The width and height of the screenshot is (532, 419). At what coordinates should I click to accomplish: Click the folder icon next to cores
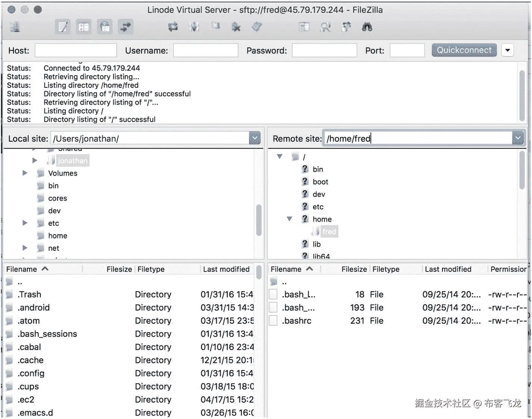41,198
